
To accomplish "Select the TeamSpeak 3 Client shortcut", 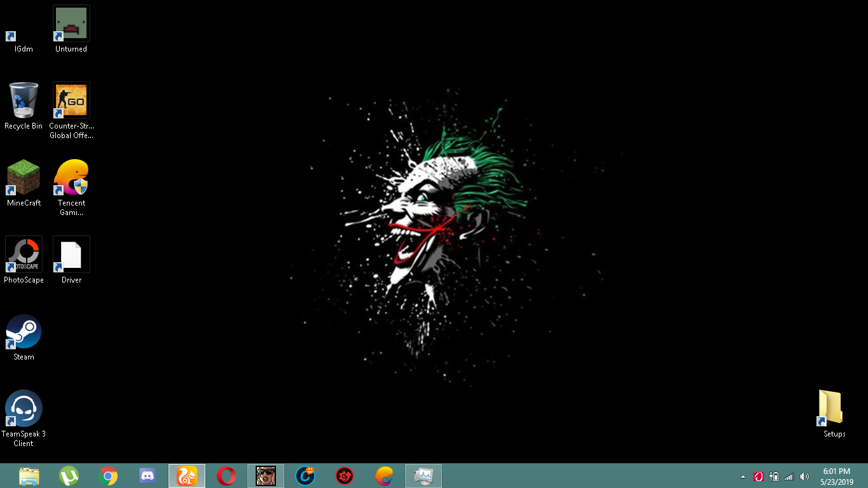I will coord(24,419).
